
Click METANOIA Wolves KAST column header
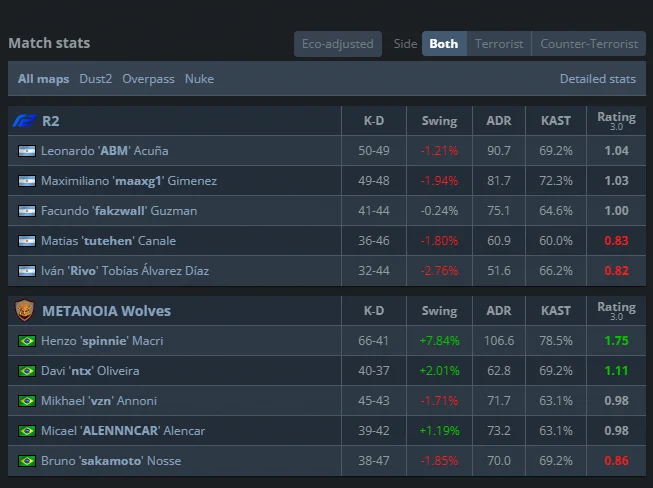pos(556,311)
